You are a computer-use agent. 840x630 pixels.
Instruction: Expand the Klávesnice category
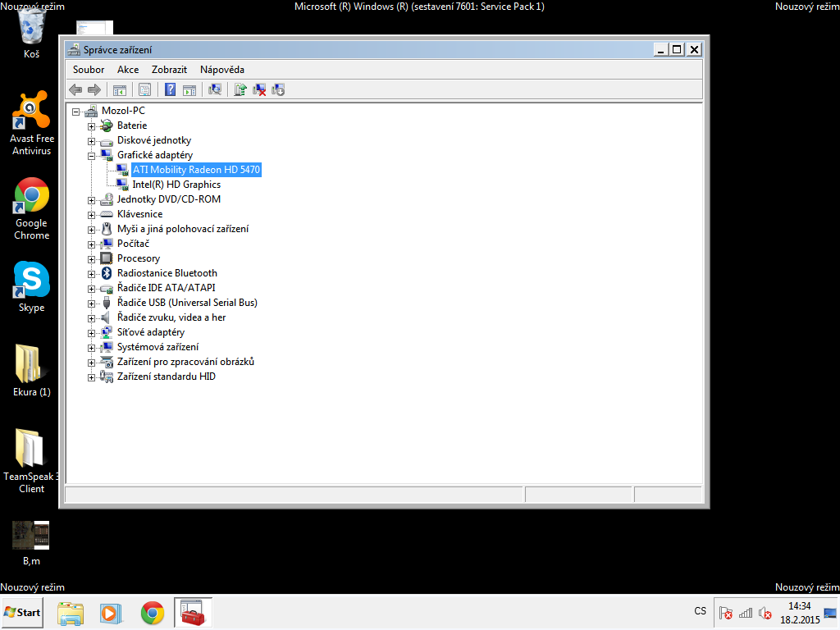pos(92,216)
